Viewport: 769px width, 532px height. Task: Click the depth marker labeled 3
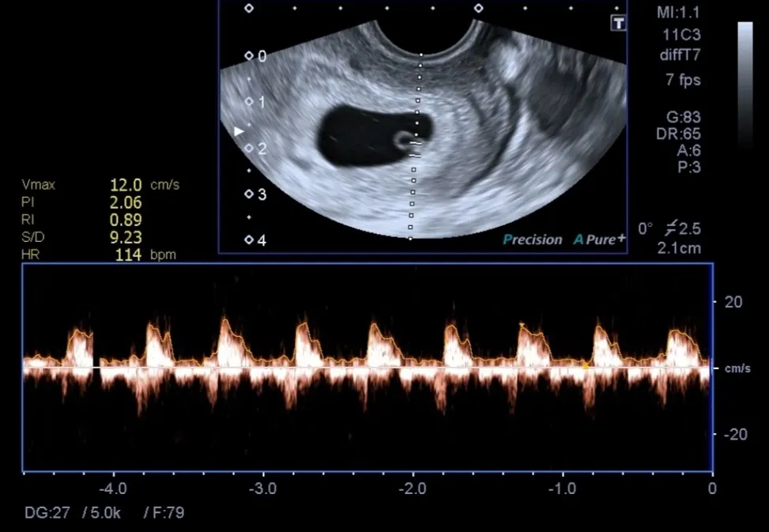coord(256,194)
